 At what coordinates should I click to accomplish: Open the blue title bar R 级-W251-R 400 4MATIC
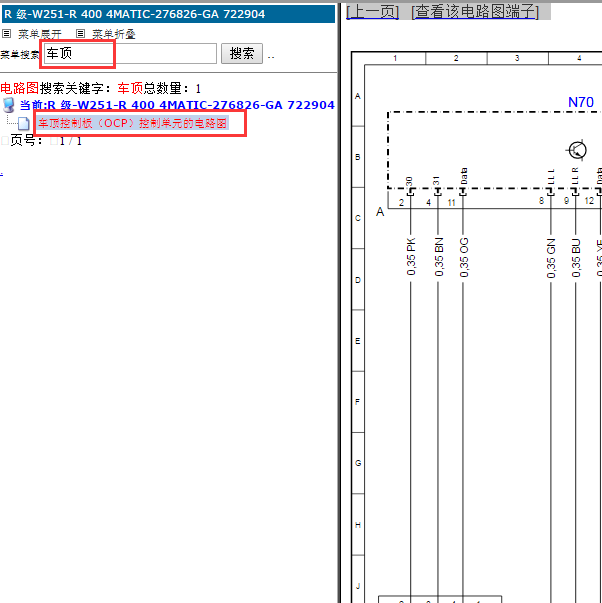pyautogui.click(x=168, y=14)
